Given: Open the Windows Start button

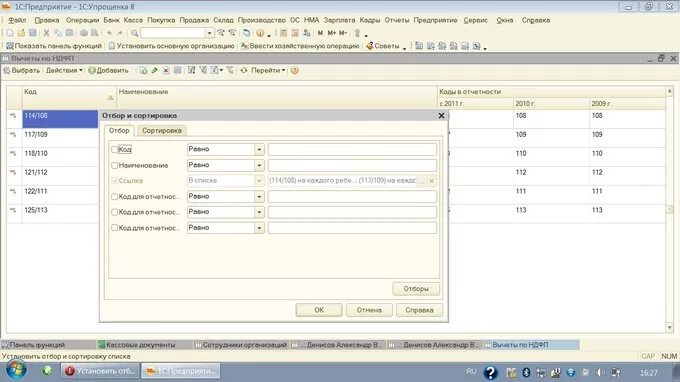Looking at the screenshot, I should click(16, 371).
